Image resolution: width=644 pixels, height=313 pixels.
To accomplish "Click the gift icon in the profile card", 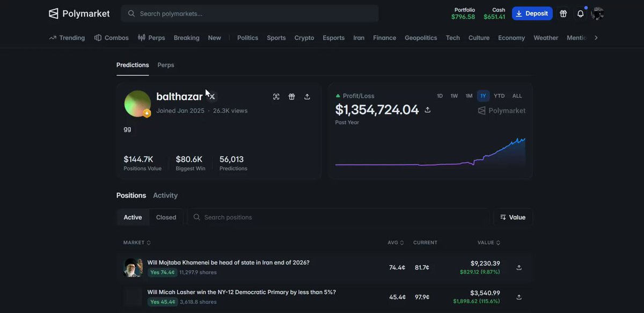I will click(291, 97).
